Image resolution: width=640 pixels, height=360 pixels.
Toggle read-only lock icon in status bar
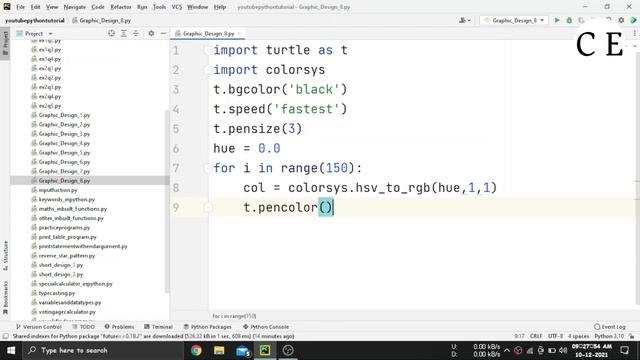coord(631,336)
